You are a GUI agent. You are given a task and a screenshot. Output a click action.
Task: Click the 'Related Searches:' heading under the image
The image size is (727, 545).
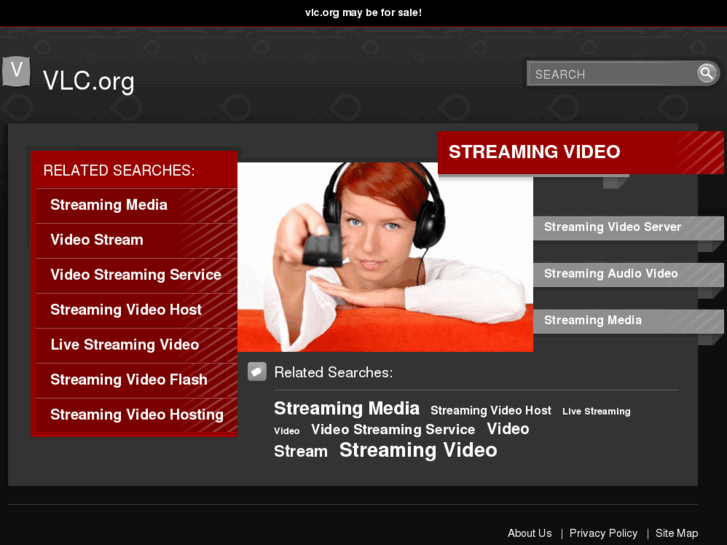click(333, 372)
